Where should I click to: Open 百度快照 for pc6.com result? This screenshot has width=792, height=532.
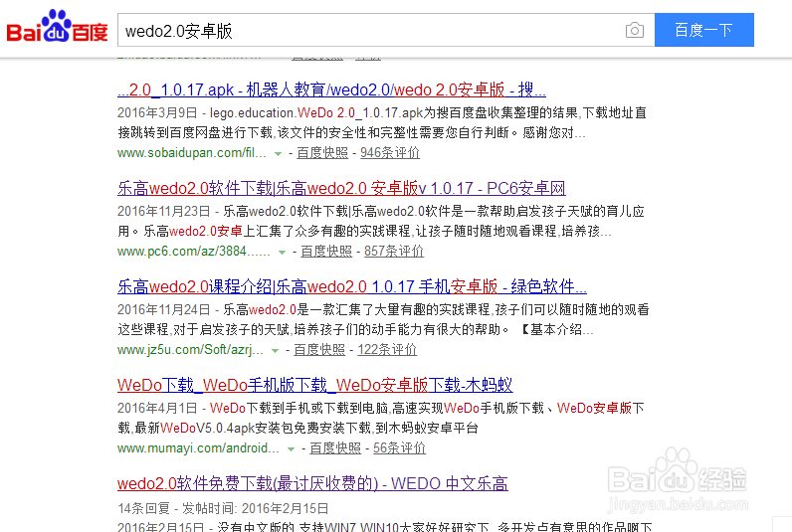(326, 251)
